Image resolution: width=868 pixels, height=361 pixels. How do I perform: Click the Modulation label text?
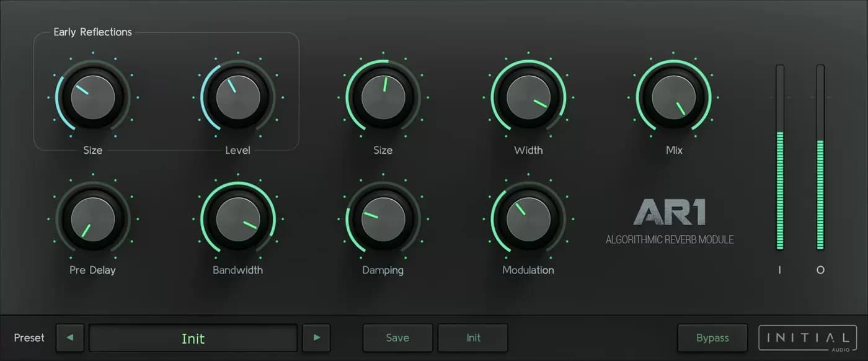click(x=528, y=270)
